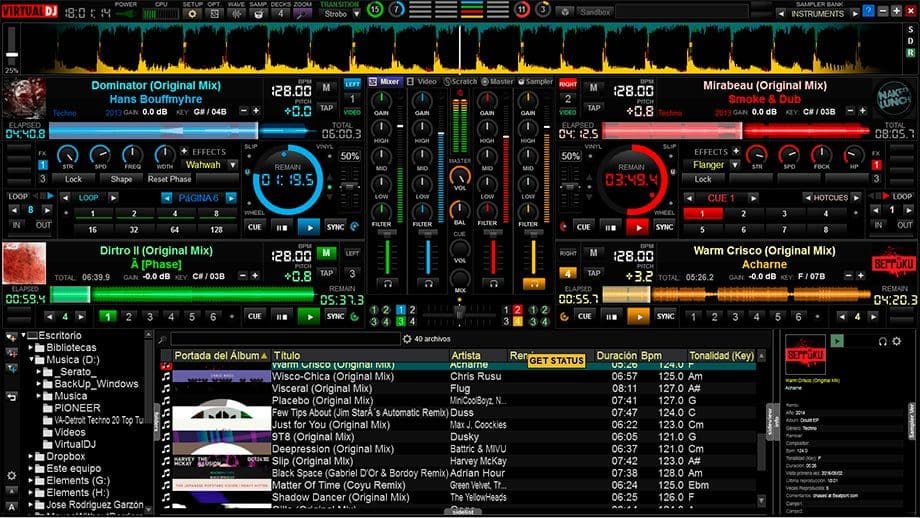
Task: Switch to the Mixer tab
Action: (385, 82)
